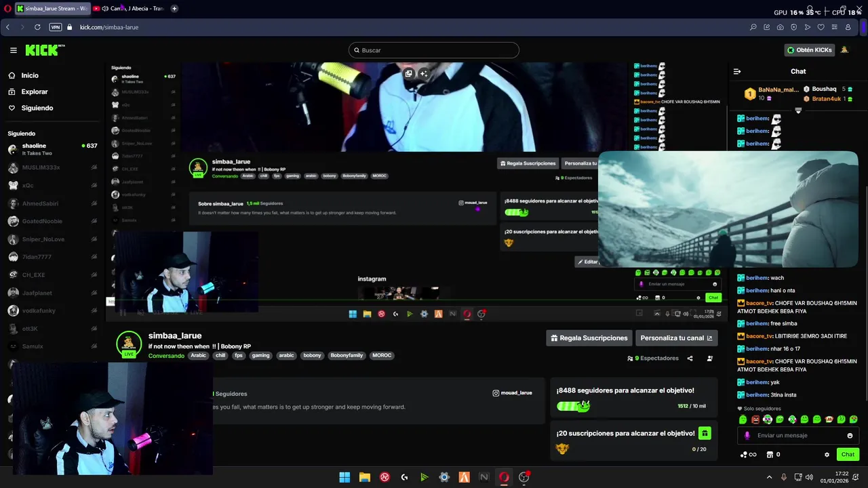Open Jaafplanet channel in sidebar

52,293
